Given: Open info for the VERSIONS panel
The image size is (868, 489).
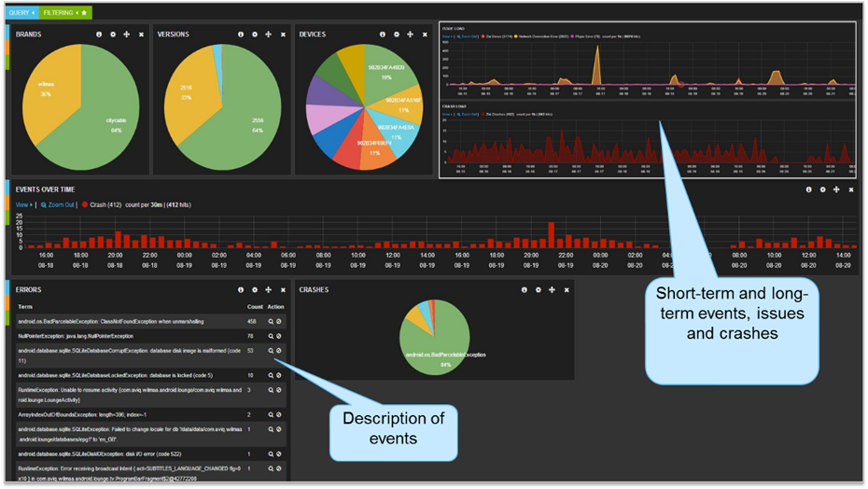Looking at the screenshot, I should 241,35.
